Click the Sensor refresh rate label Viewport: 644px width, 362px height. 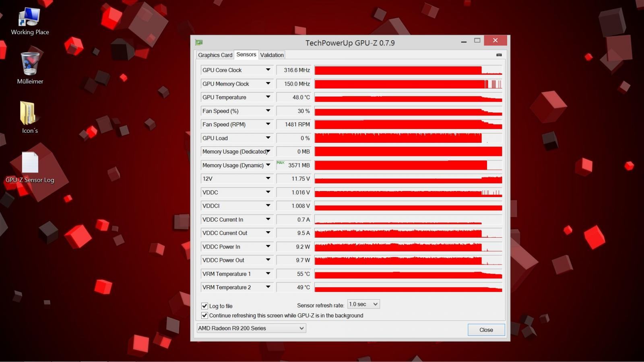click(321, 305)
